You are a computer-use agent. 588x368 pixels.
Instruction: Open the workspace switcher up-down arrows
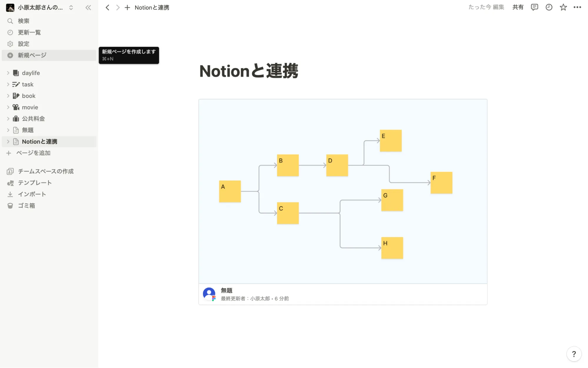71,8
